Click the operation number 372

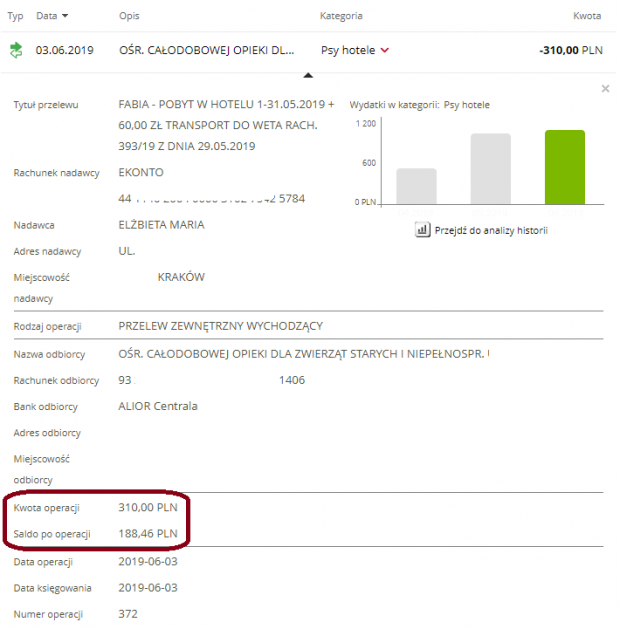(x=128, y=614)
